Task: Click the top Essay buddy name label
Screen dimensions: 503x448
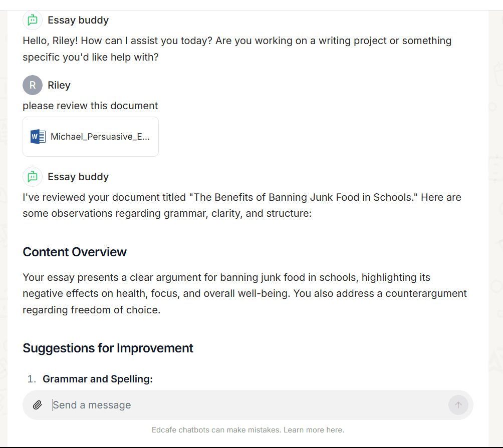Action: 78,20
